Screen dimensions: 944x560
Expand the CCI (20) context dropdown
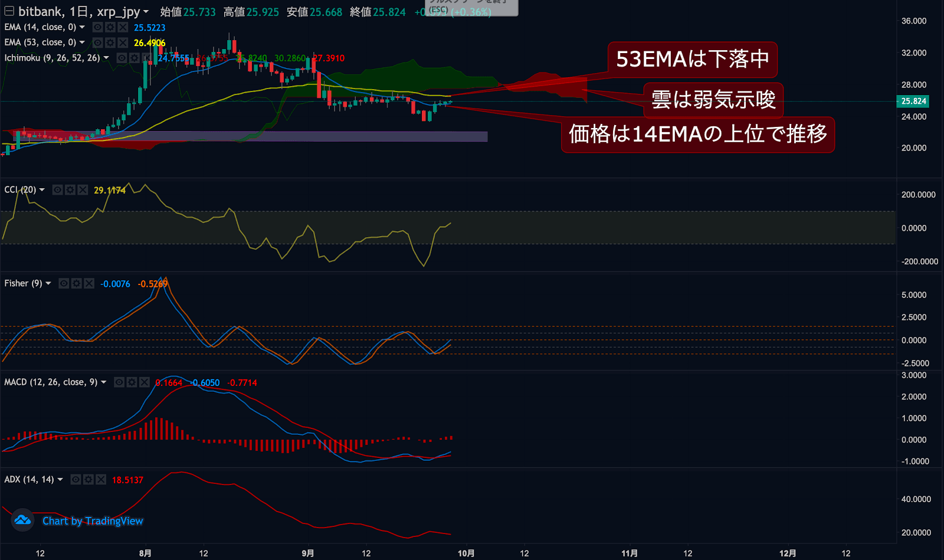point(41,189)
